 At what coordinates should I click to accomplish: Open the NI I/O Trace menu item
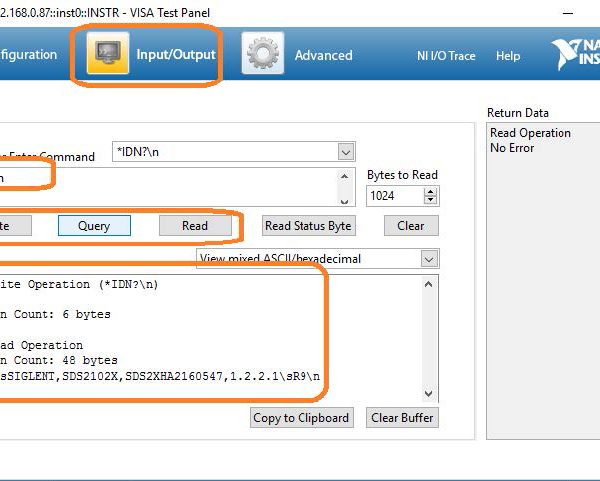(446, 56)
